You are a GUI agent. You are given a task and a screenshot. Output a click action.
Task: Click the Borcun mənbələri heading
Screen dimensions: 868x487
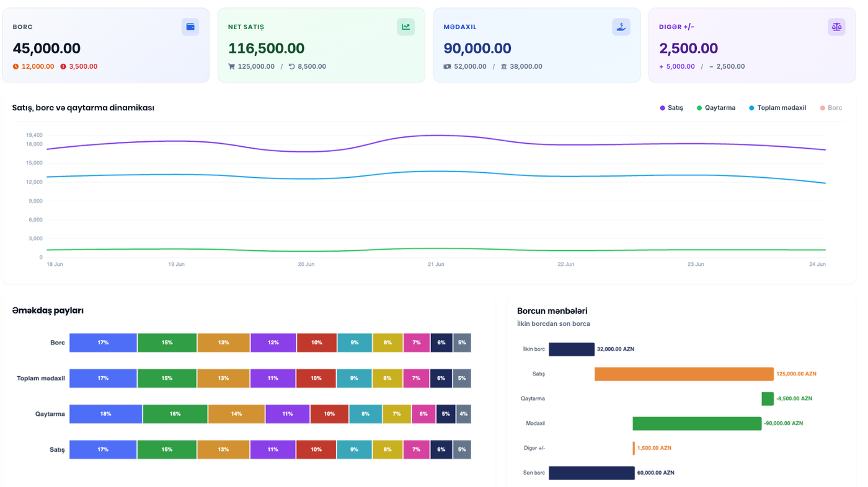tap(552, 311)
